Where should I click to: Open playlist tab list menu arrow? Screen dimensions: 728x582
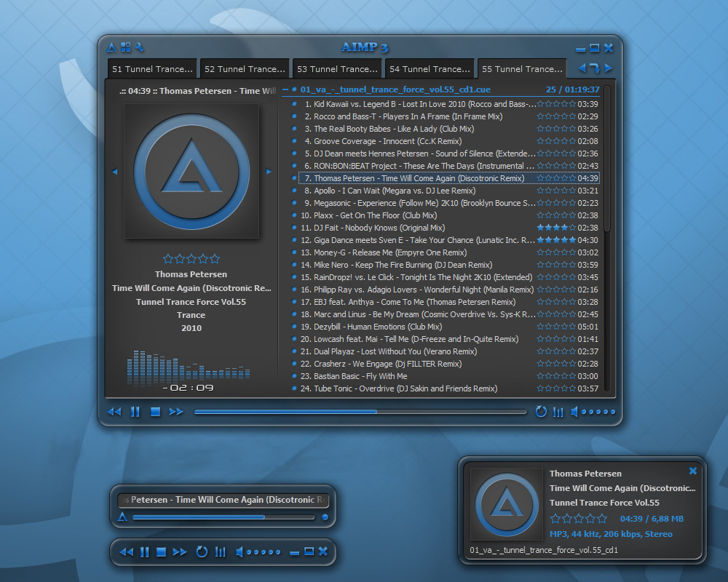pos(594,68)
